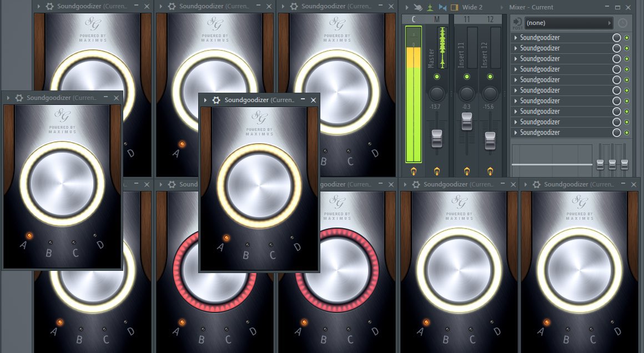This screenshot has width=644, height=353.
Task: Disable the third Soundgoodizer effect slot LED
Action: tap(627, 59)
